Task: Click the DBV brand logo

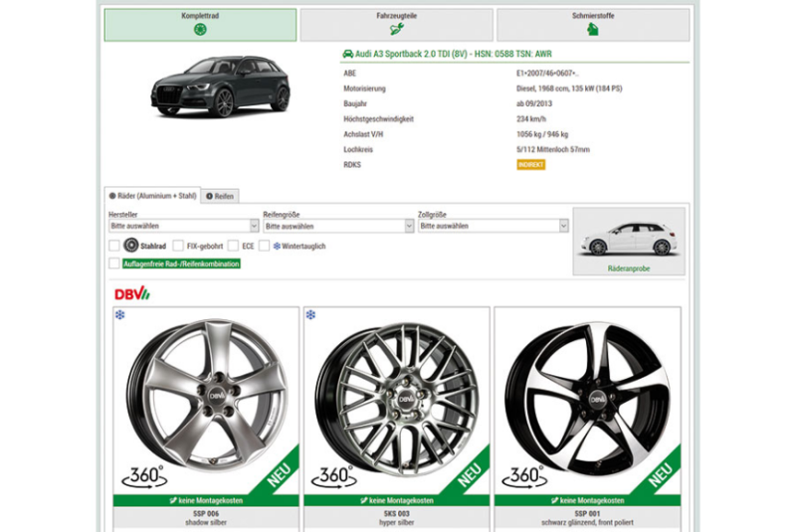Action: 131,292
